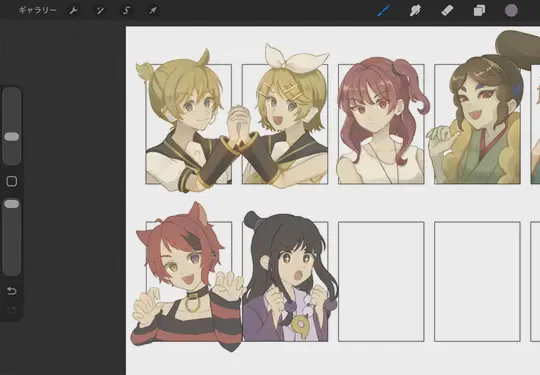The width and height of the screenshot is (540, 375).
Task: Click the pink-haired girl portrait
Action: click(381, 121)
